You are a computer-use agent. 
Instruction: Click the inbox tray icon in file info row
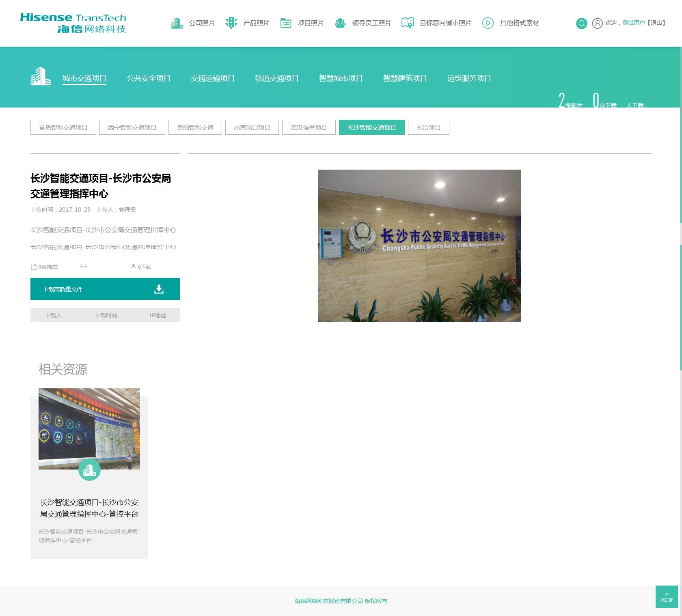(x=84, y=266)
